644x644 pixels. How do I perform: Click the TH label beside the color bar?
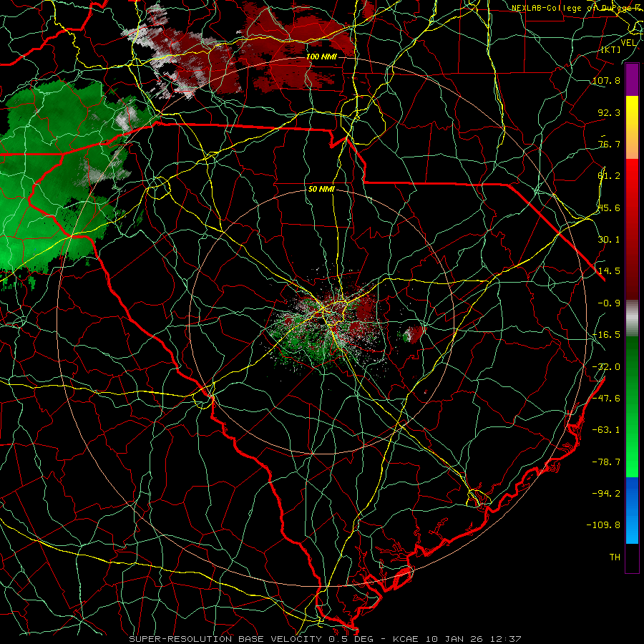point(615,557)
